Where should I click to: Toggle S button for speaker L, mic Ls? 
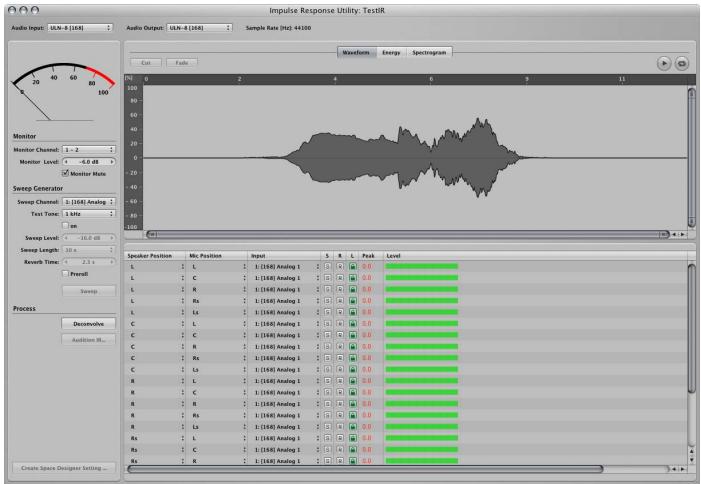tap(327, 312)
